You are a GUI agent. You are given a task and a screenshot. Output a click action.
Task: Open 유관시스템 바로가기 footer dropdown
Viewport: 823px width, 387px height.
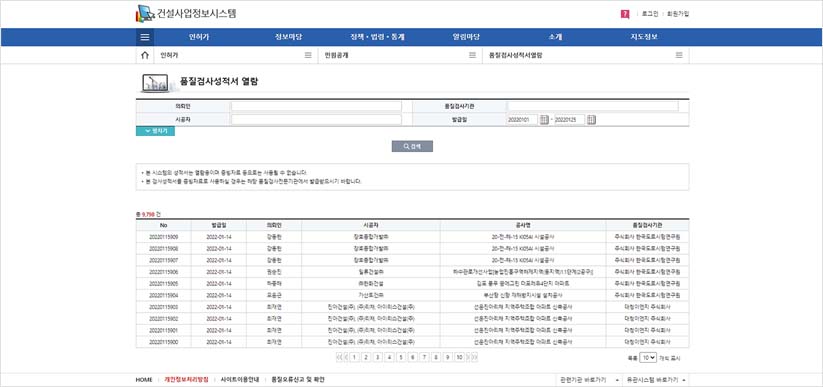[x=656, y=380]
